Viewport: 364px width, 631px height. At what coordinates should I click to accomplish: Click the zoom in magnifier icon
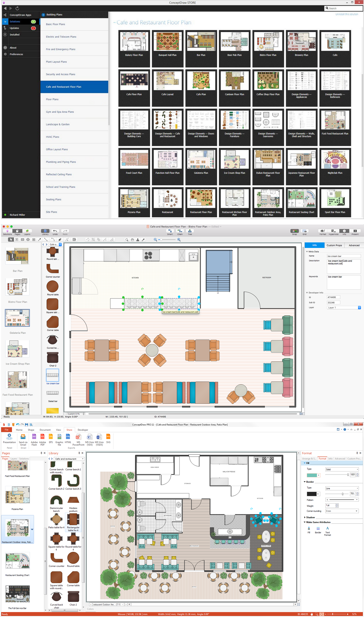(x=179, y=240)
